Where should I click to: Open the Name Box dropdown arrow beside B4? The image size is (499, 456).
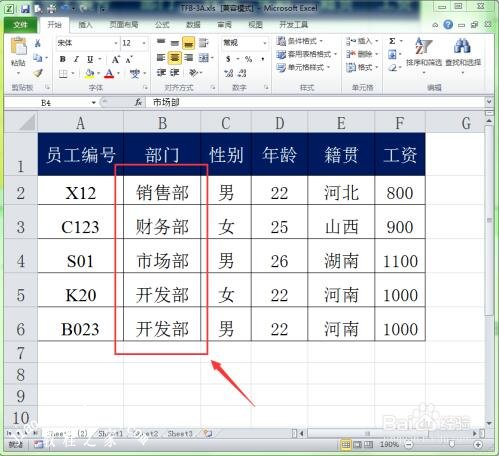tap(94, 102)
